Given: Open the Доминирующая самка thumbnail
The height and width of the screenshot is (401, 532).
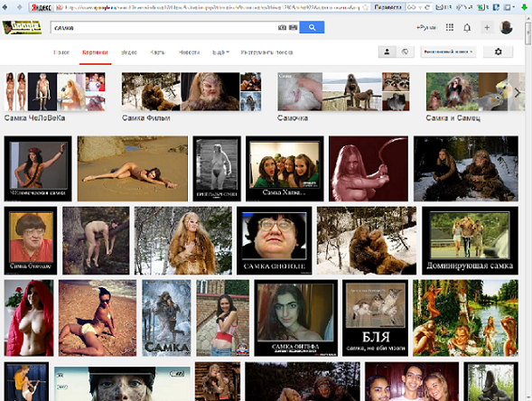Looking at the screenshot, I should point(470,240).
